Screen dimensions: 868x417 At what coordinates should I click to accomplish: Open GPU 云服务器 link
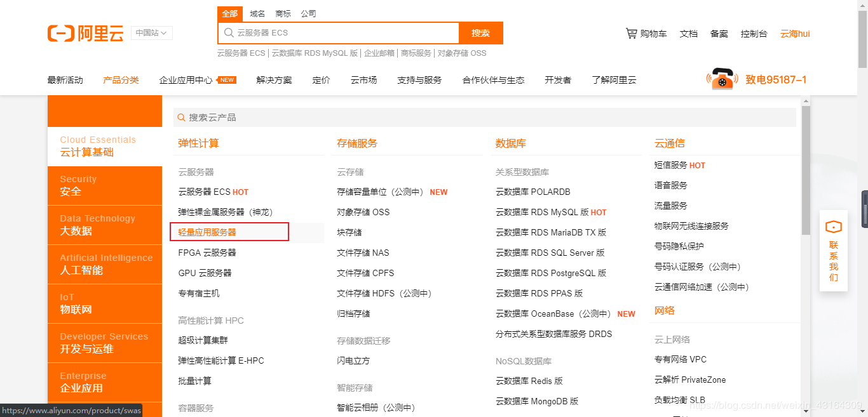point(205,273)
